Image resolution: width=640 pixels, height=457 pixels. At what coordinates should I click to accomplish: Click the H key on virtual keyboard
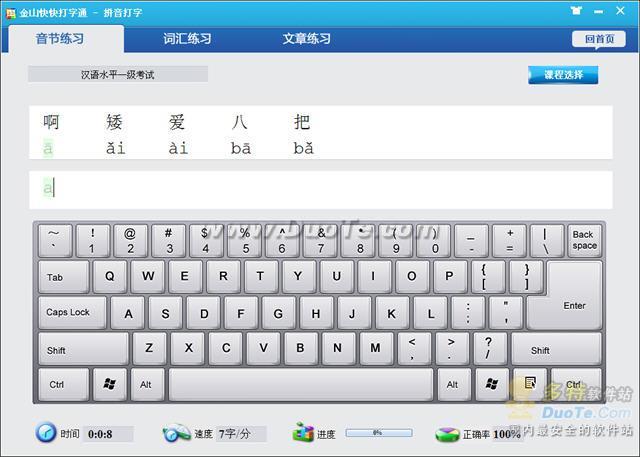point(316,313)
